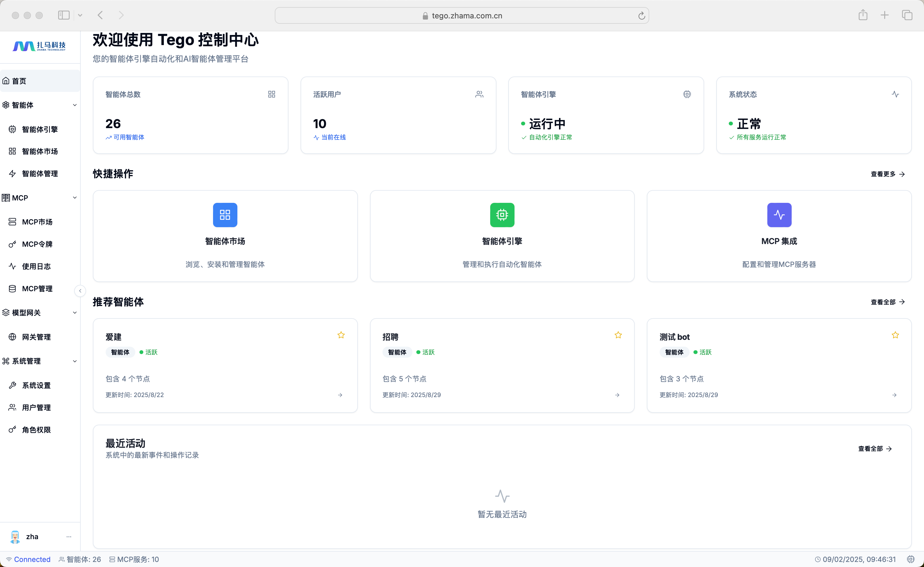Collapse the 智能体 sidebar section

(x=75, y=105)
